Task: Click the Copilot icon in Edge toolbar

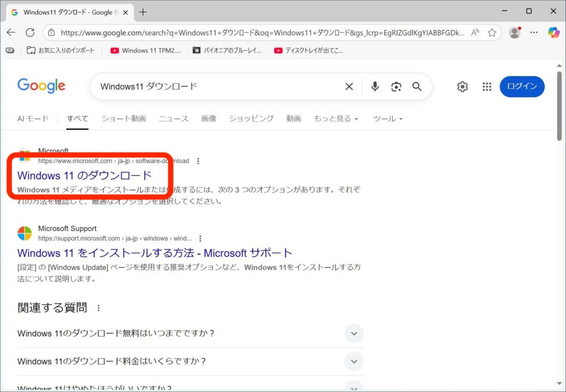Action: click(553, 33)
